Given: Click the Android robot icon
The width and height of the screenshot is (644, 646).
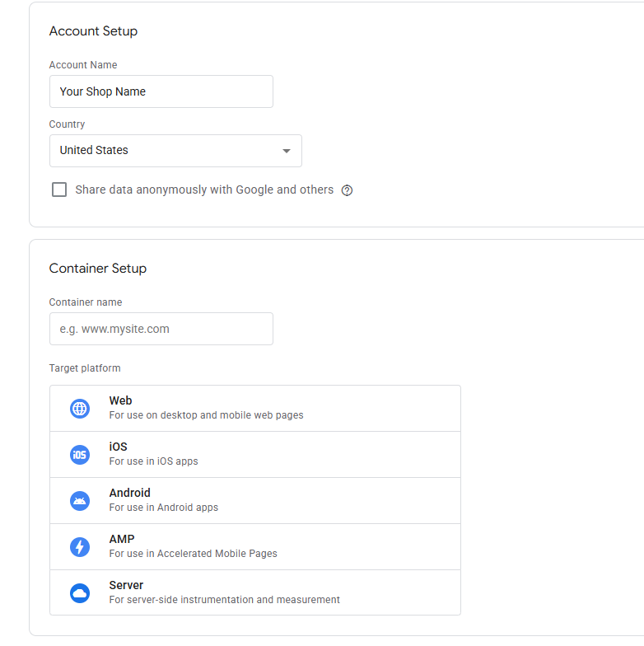Looking at the screenshot, I should [80, 501].
